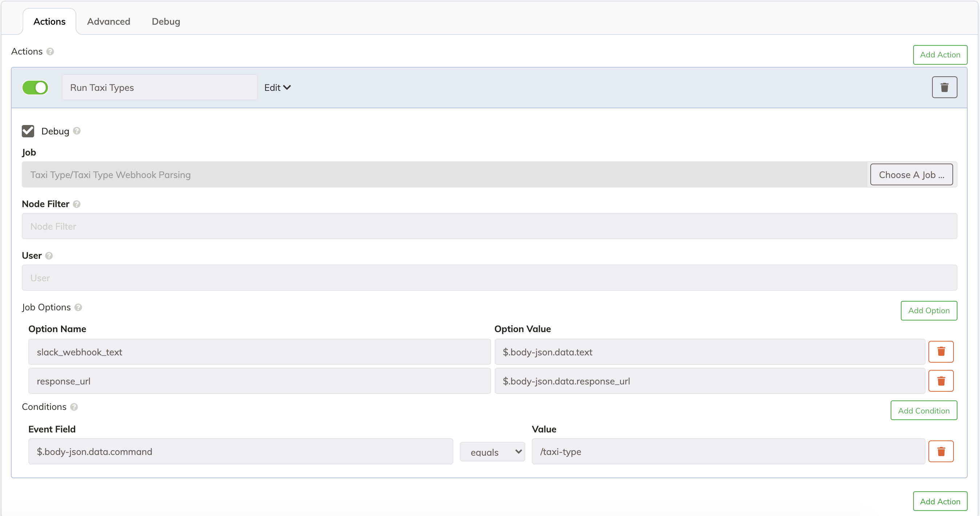The image size is (980, 516).
Task: Disable the Run Taxi Types action toggle
Action: pyautogui.click(x=35, y=87)
